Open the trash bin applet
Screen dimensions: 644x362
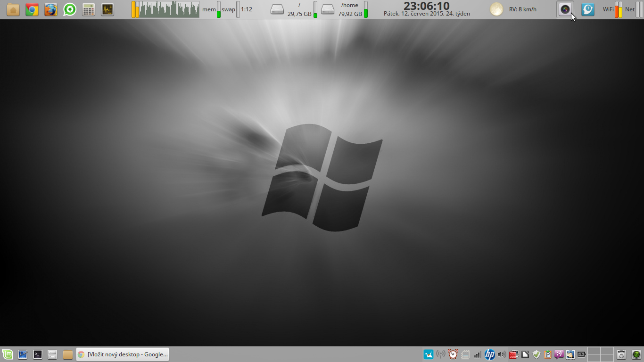tap(622, 354)
